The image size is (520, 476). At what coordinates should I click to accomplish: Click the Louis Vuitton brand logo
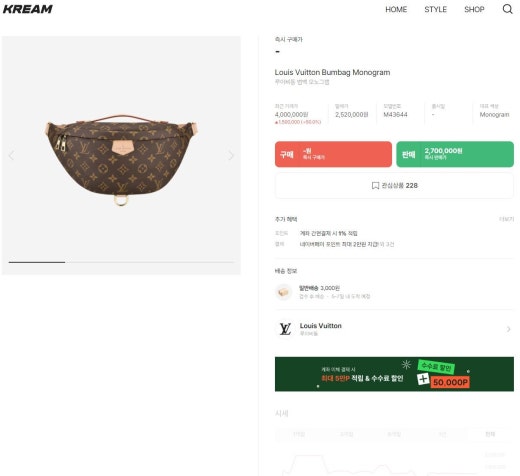click(285, 329)
